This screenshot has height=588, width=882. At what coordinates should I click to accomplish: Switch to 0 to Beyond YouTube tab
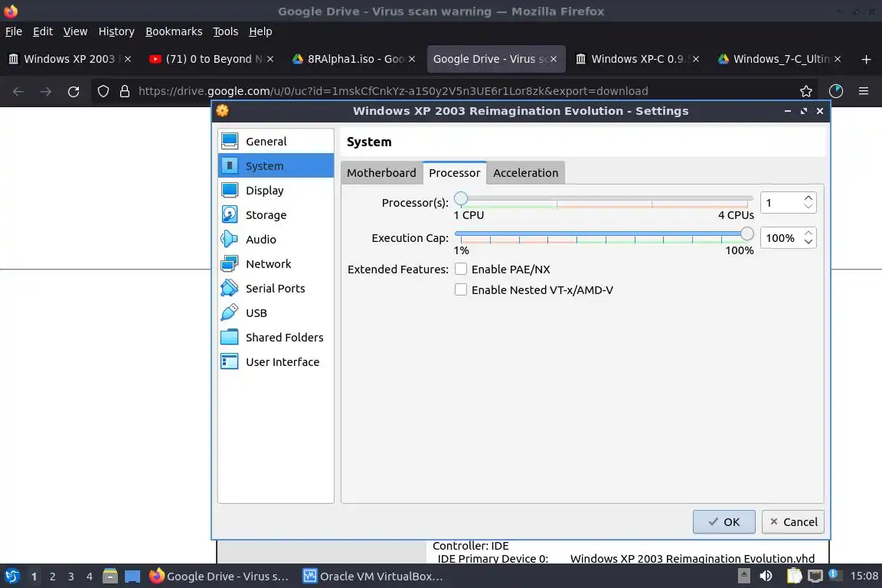[211, 59]
